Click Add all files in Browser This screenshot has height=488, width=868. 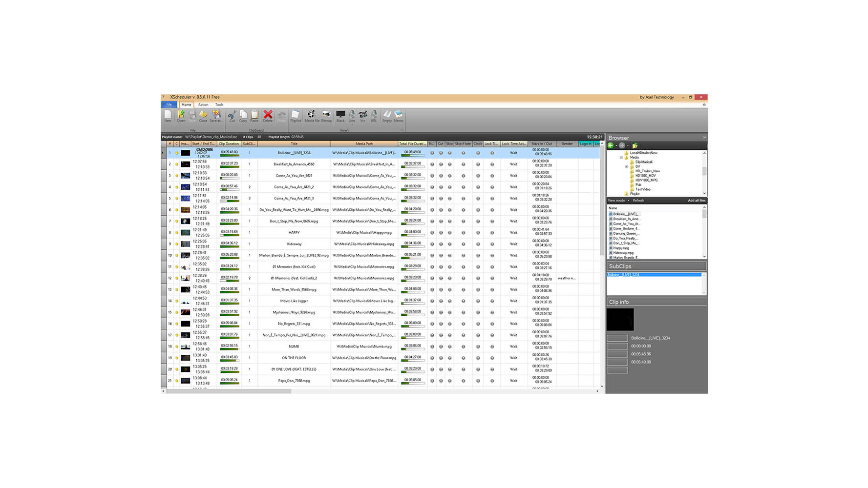pyautogui.click(x=696, y=201)
